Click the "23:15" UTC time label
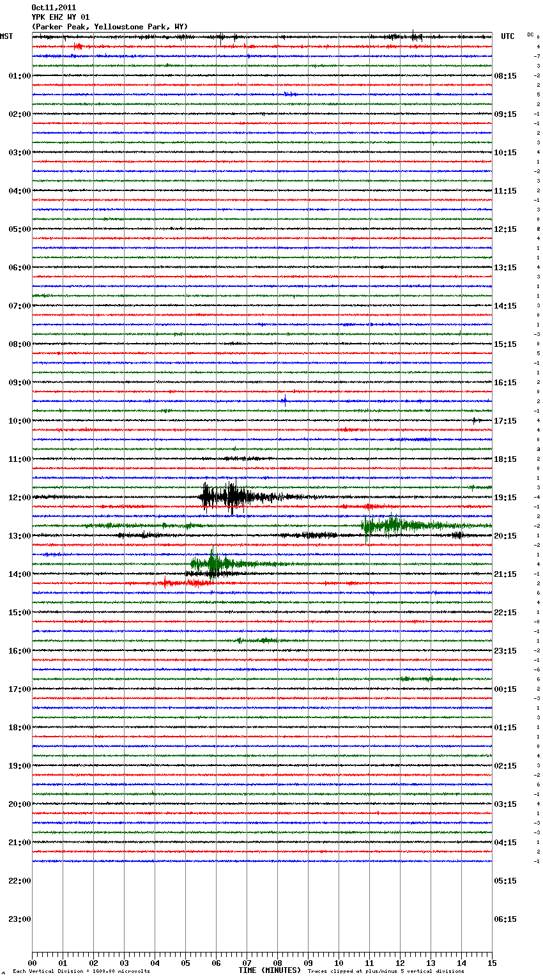The height and width of the screenshot is (980, 543). [x=505, y=651]
